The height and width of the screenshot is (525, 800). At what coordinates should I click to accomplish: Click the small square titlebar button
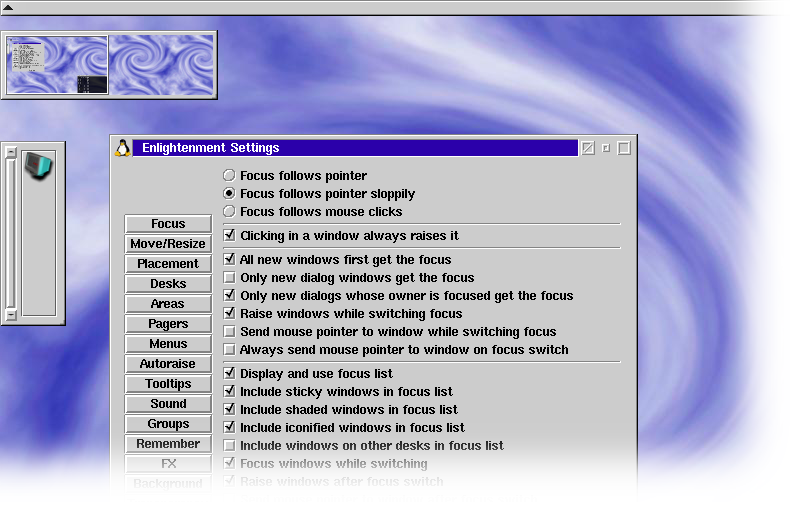606,148
